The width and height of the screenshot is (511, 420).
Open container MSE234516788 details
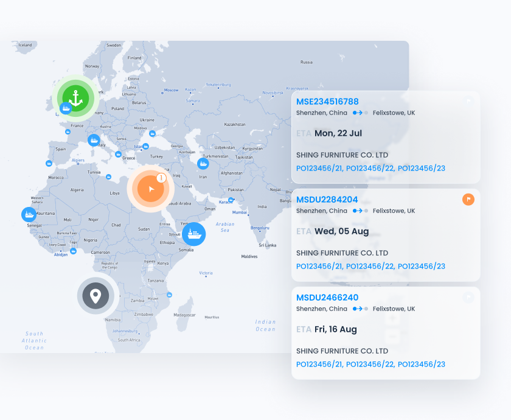tap(327, 102)
